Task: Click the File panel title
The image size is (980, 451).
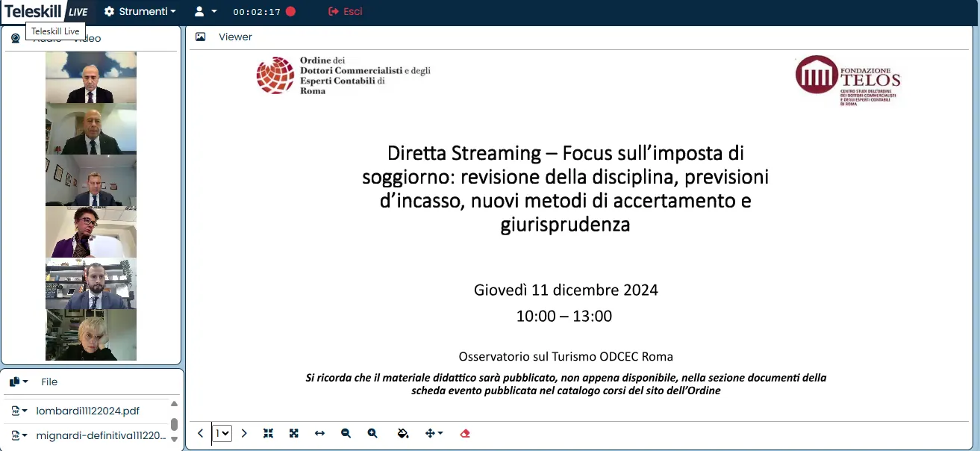Action: tap(49, 382)
